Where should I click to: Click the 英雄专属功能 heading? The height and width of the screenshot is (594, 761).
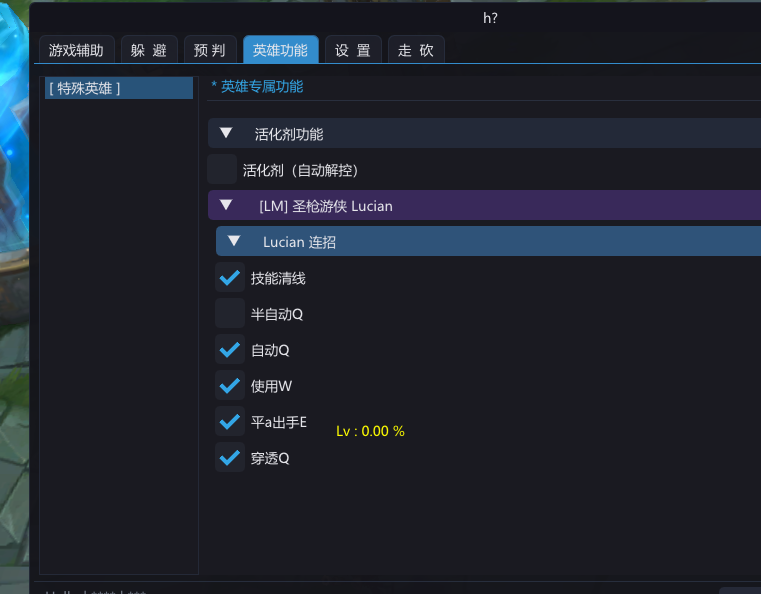(x=262, y=87)
